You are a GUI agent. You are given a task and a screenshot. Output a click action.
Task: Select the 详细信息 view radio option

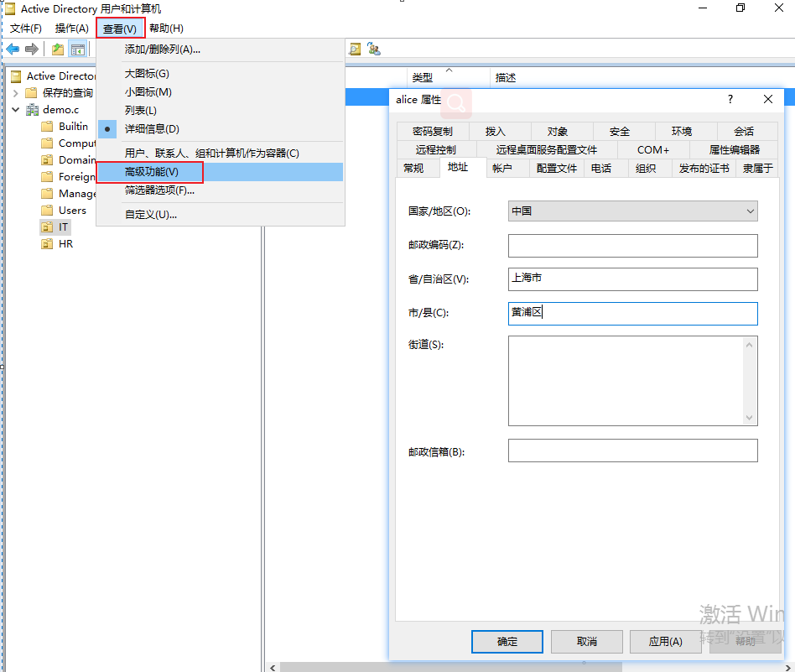point(107,128)
